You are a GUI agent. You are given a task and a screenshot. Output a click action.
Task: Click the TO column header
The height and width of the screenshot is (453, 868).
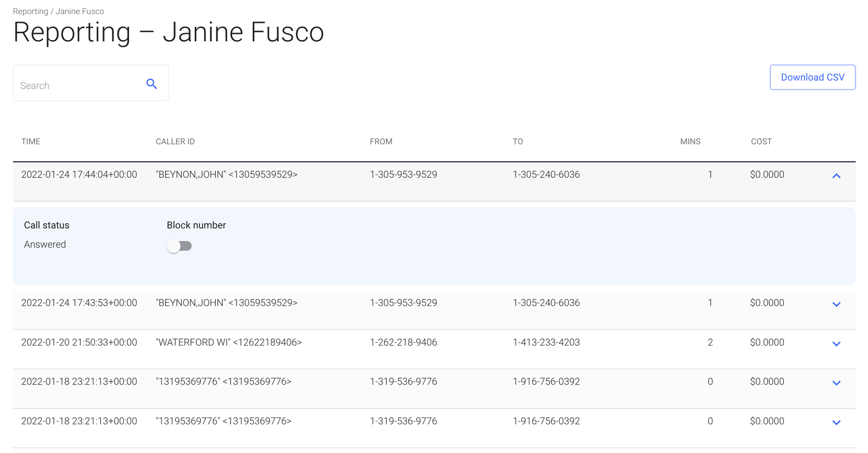(518, 142)
